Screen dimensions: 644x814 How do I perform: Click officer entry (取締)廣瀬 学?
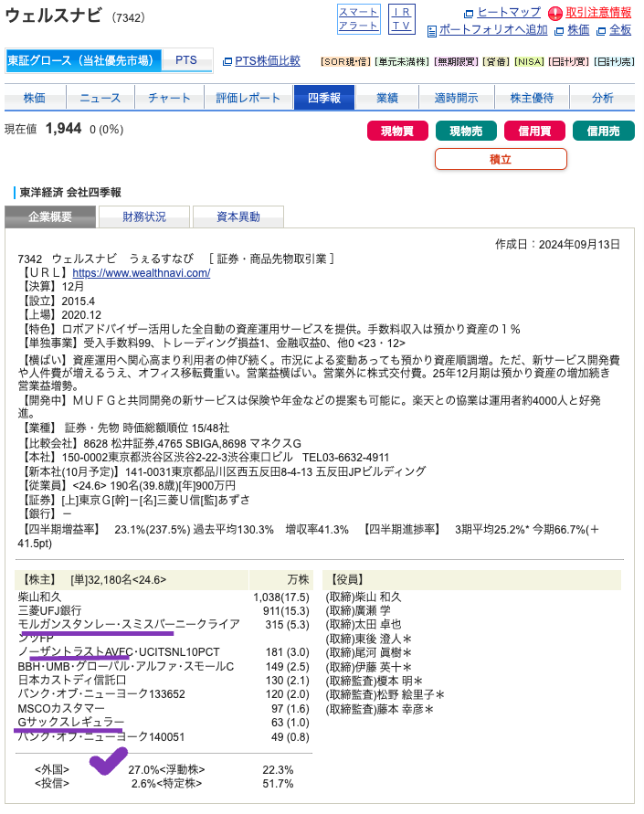coord(358,611)
